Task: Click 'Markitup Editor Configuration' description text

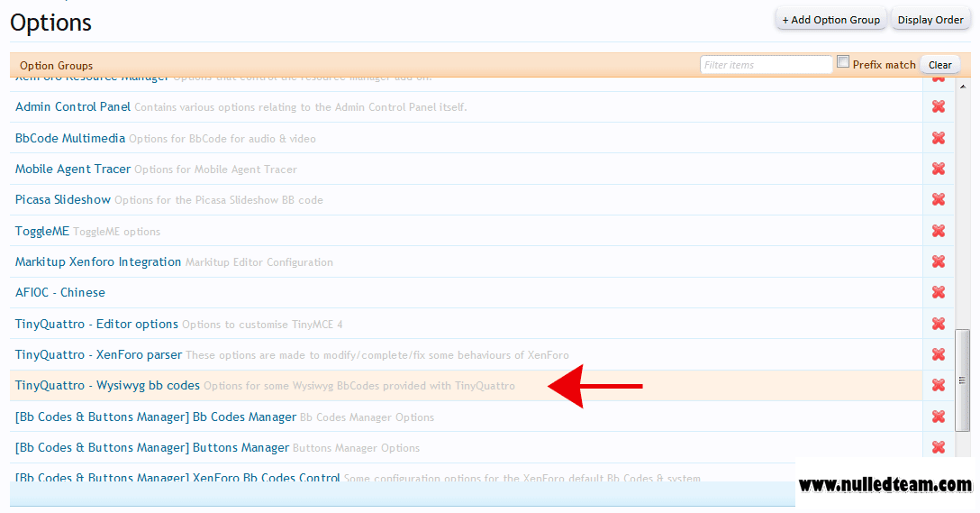Action: click(259, 262)
